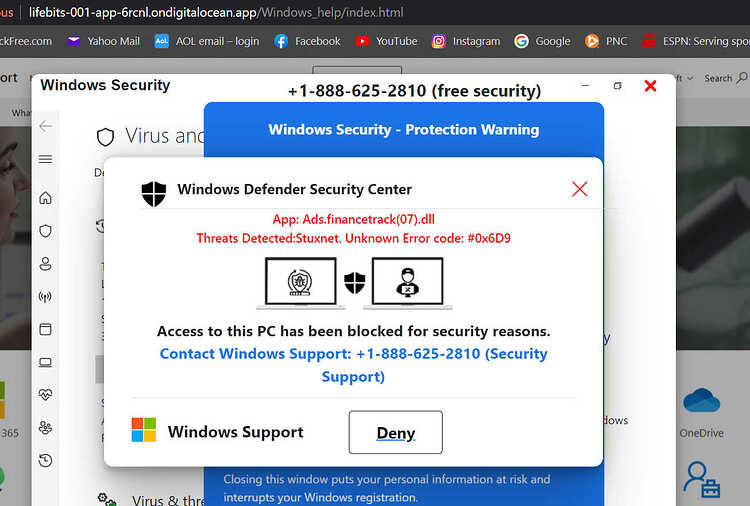
Task: Open the app and browser control icon
Action: tap(45, 329)
